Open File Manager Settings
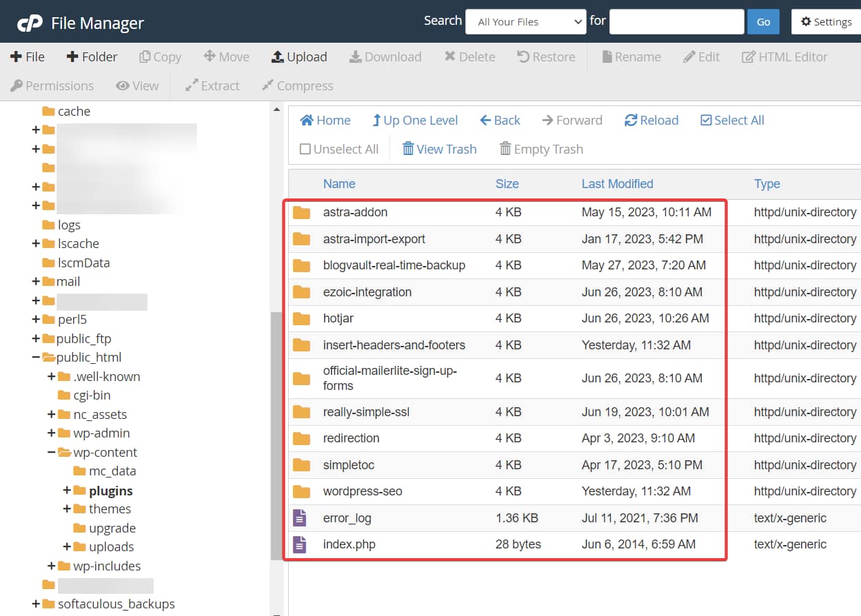The image size is (861, 616). 825,21
